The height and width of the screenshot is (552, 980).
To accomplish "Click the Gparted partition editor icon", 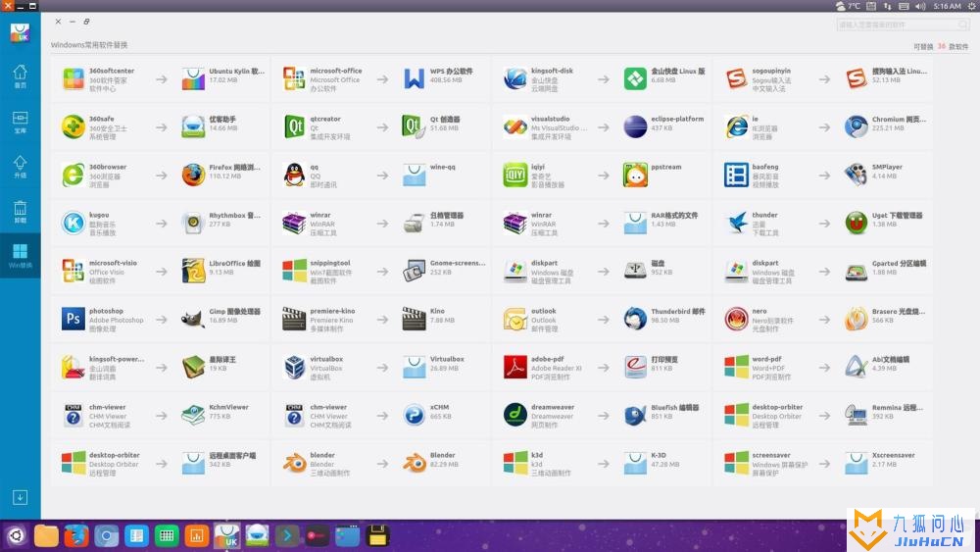I will pos(856,272).
